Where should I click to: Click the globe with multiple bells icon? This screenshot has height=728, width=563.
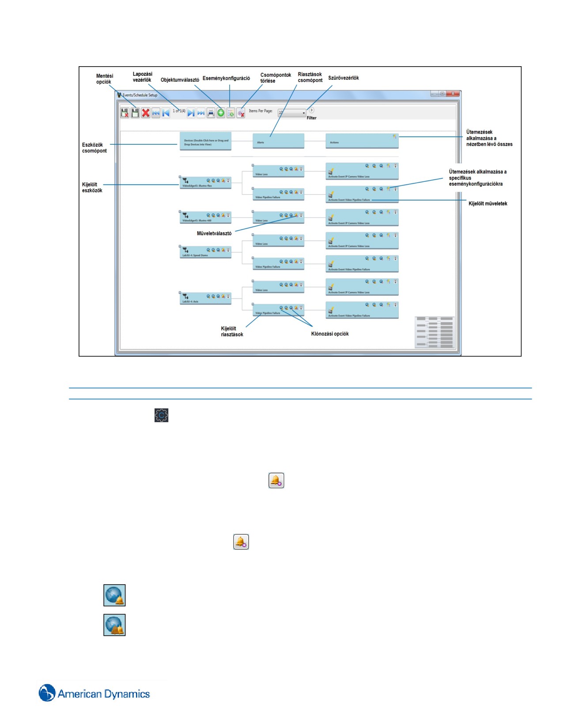(114, 625)
